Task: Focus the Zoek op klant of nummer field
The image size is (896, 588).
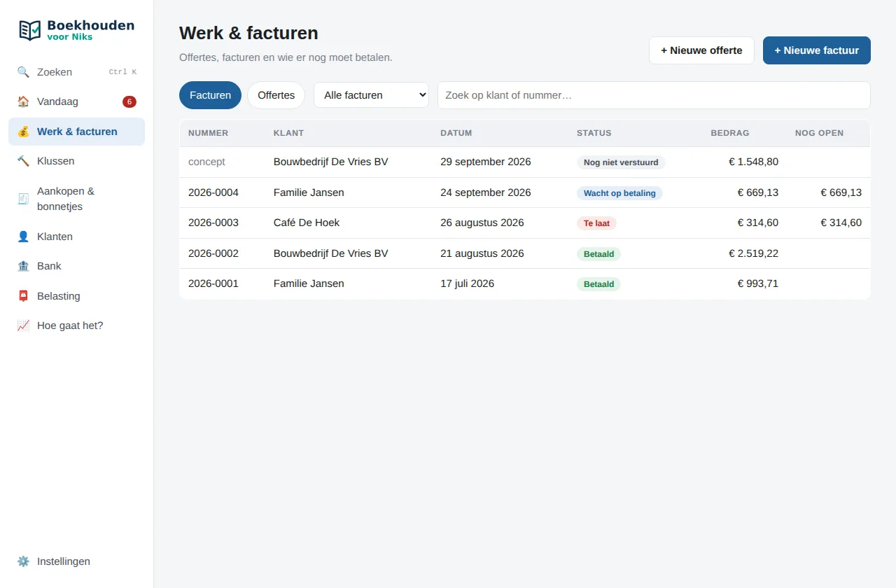Action: tap(654, 95)
